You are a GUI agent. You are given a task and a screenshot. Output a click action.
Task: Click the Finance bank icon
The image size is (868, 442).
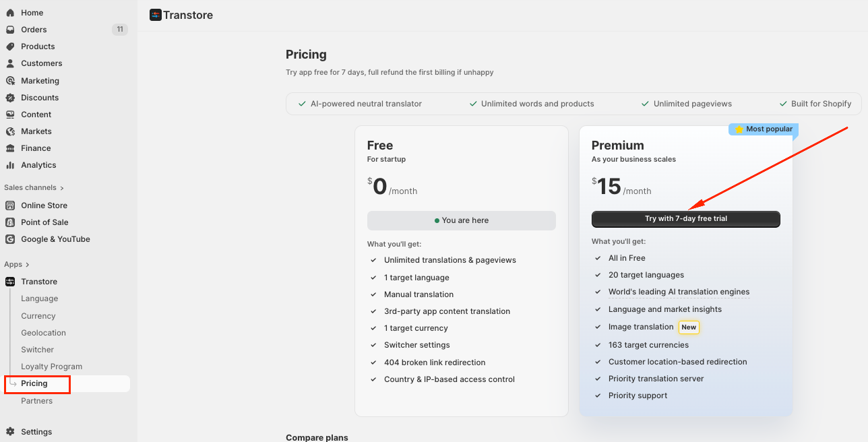click(x=10, y=148)
